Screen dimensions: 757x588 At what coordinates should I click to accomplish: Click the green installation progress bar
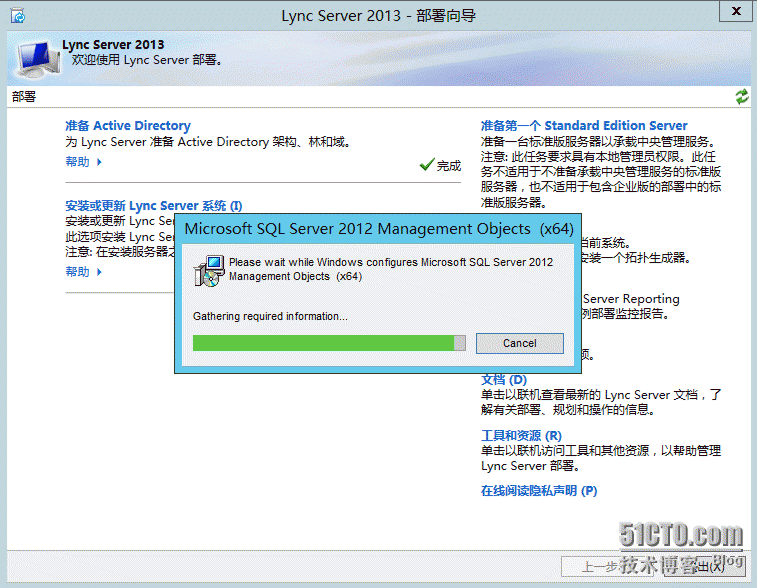pos(329,343)
